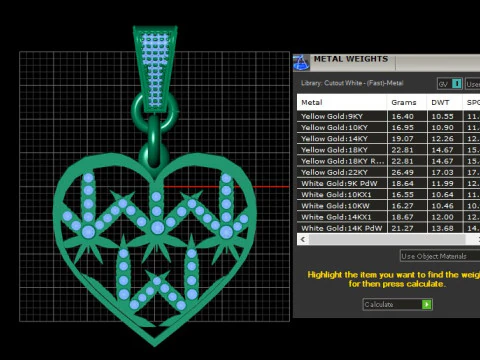Click the Grams column header
The height and width of the screenshot is (360, 480).
[407, 102]
